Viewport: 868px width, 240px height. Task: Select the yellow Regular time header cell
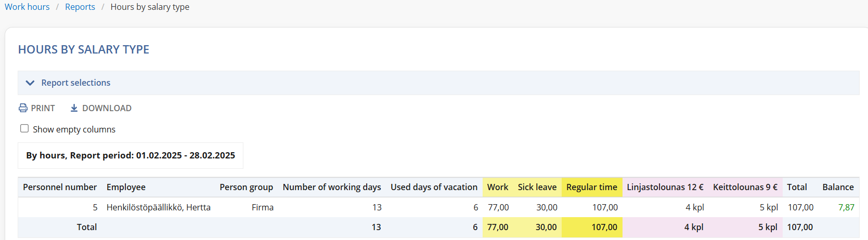pyautogui.click(x=592, y=187)
